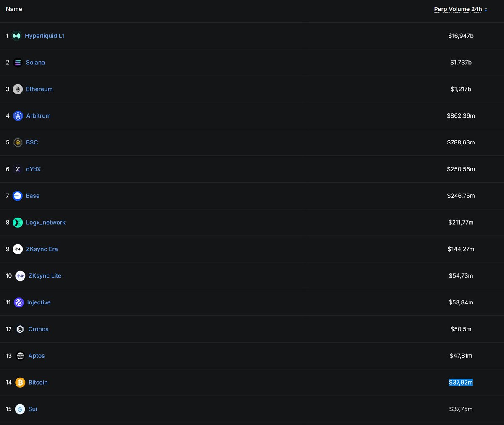The height and width of the screenshot is (425, 504).
Task: Open the Sui chain link
Action: pyautogui.click(x=33, y=409)
